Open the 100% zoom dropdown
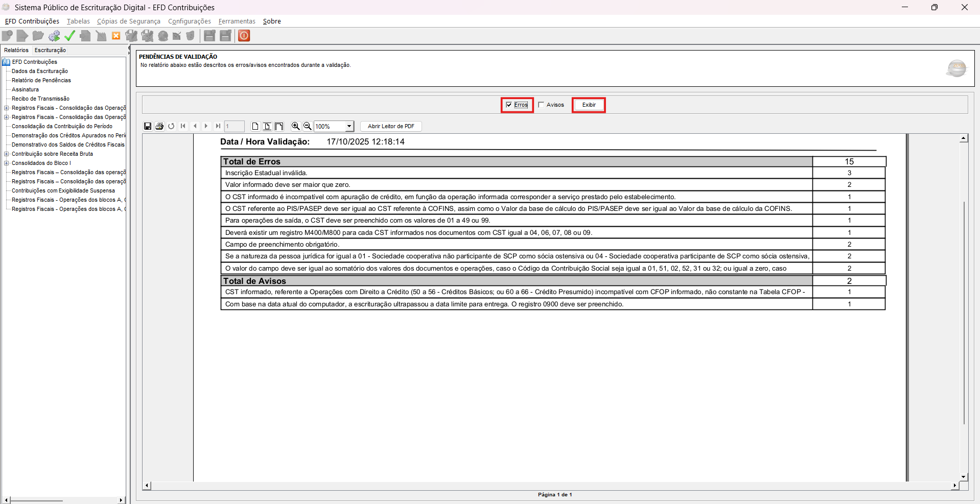 click(349, 126)
